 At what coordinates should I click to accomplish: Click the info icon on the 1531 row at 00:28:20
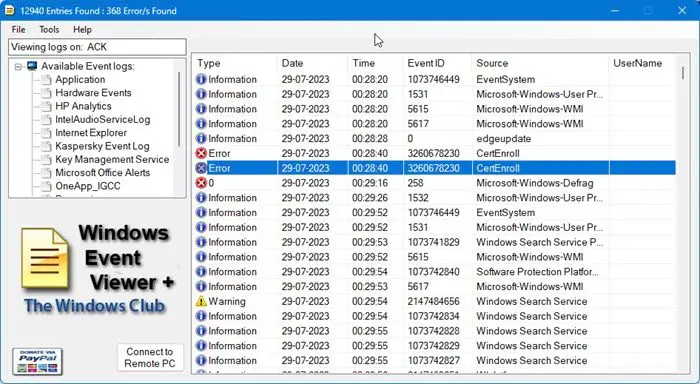(201, 94)
